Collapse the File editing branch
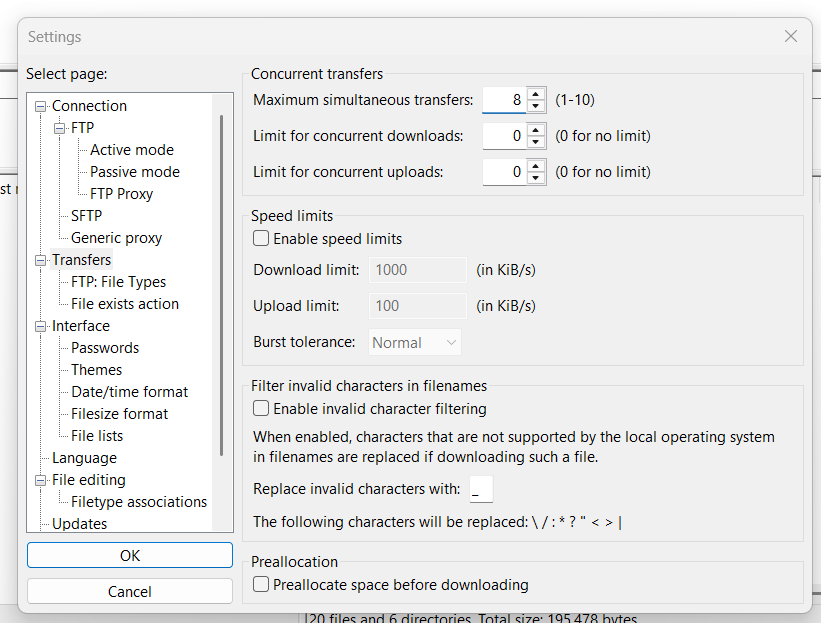Screen dimensions: 821x623 point(40,479)
